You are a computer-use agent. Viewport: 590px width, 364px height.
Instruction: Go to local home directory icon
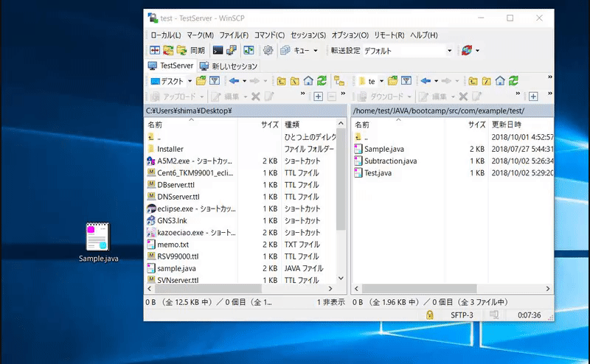click(308, 81)
